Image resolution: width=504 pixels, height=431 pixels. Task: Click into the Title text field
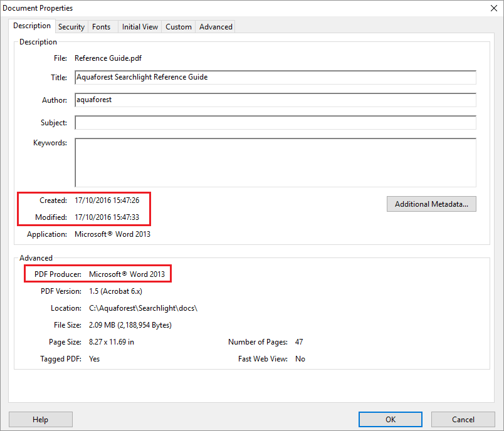275,77
